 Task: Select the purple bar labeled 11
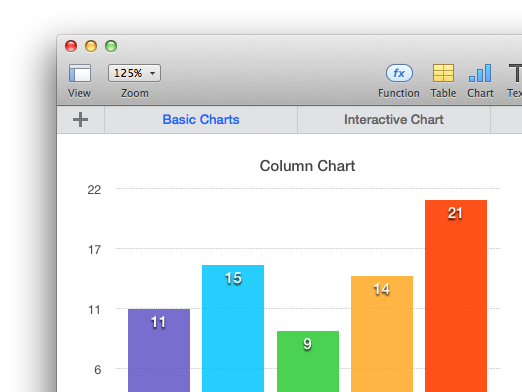click(x=159, y=350)
